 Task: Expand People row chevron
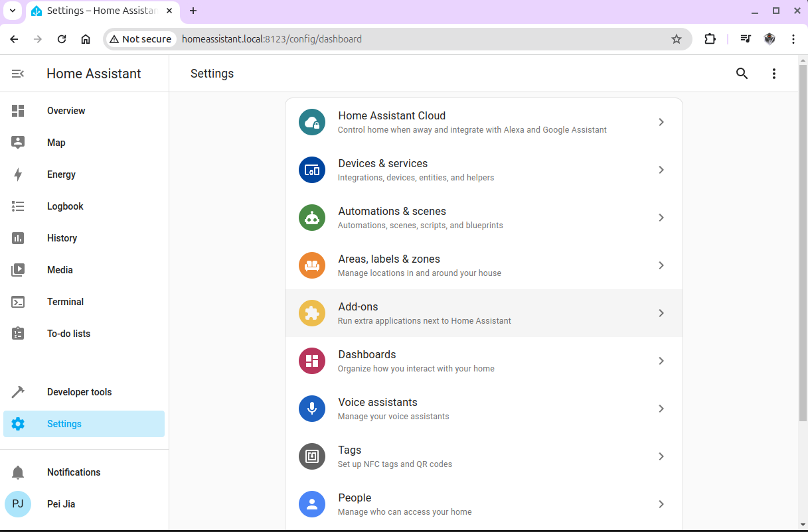(661, 504)
